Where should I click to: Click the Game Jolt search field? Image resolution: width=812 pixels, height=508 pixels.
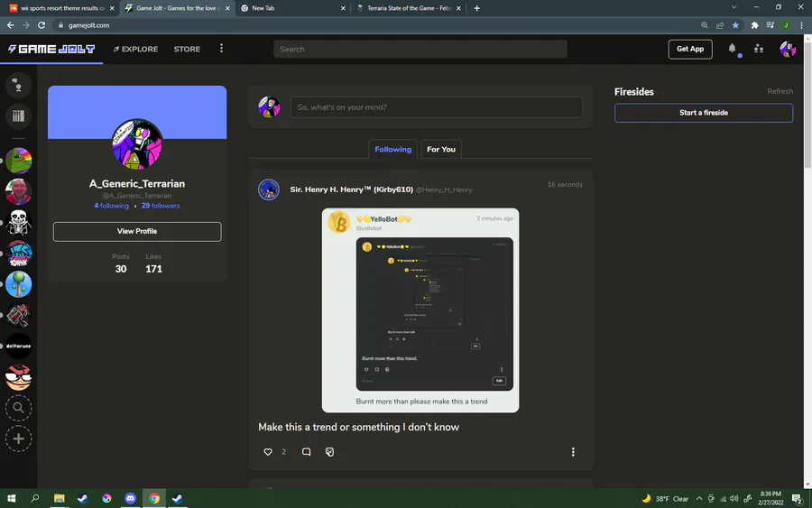(x=420, y=50)
